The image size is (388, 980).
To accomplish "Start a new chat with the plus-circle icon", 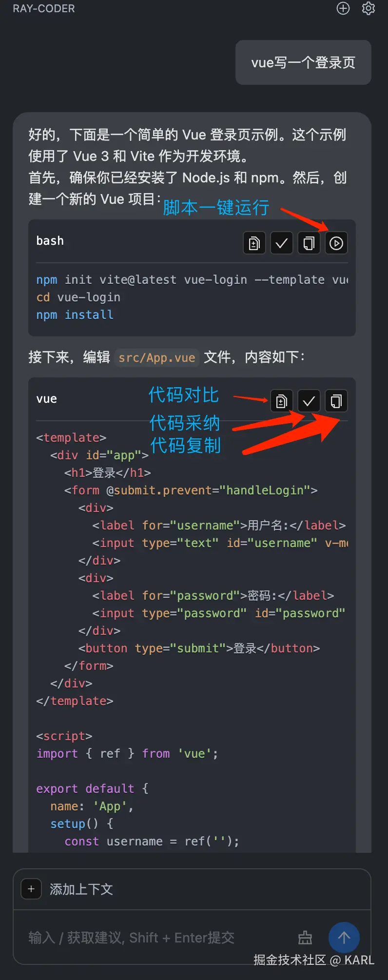I will click(343, 8).
